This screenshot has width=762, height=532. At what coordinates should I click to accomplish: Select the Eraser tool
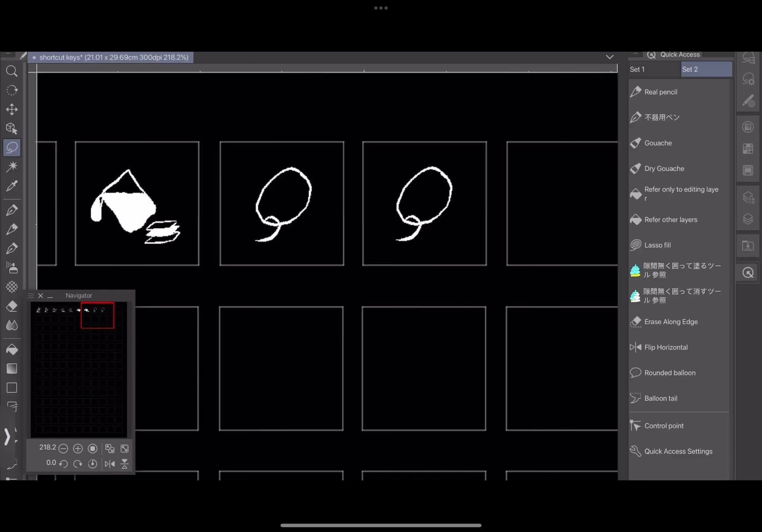pyautogui.click(x=12, y=306)
